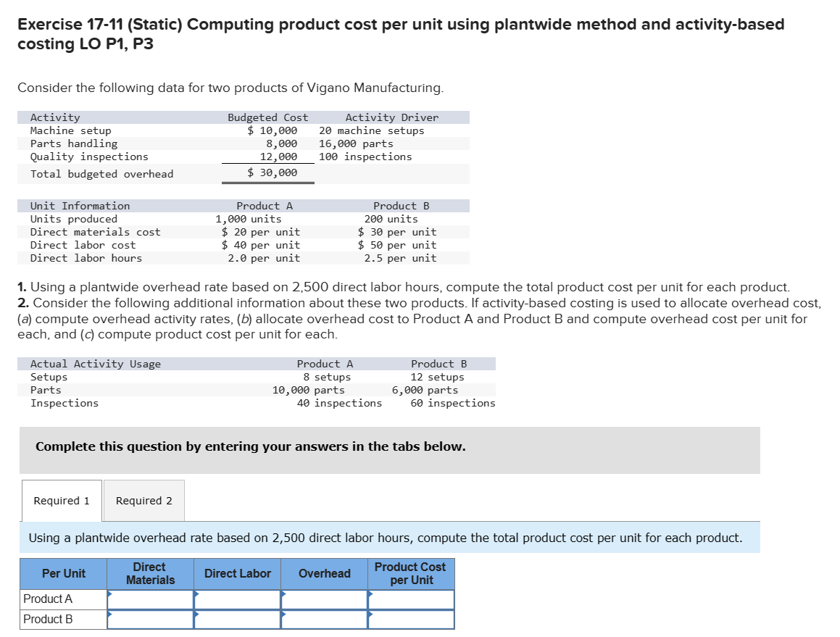Click Product A's Overhead input cell

[324, 599]
